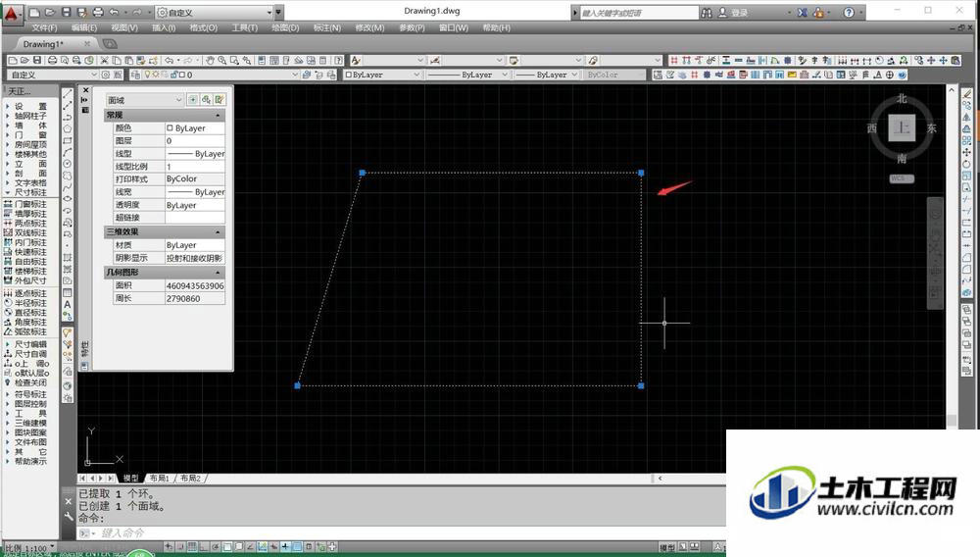Click the Layer Properties Manager icon
Screen dimensions: 980x557
coord(135,75)
